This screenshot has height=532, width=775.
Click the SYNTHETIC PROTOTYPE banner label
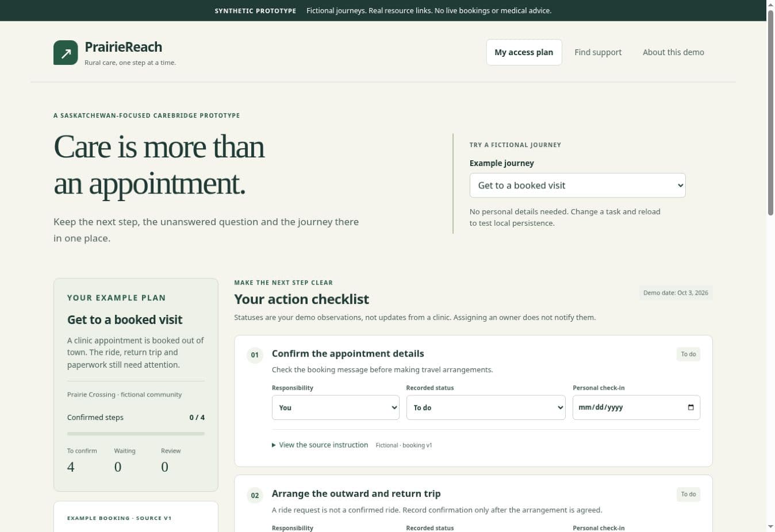pyautogui.click(x=255, y=11)
